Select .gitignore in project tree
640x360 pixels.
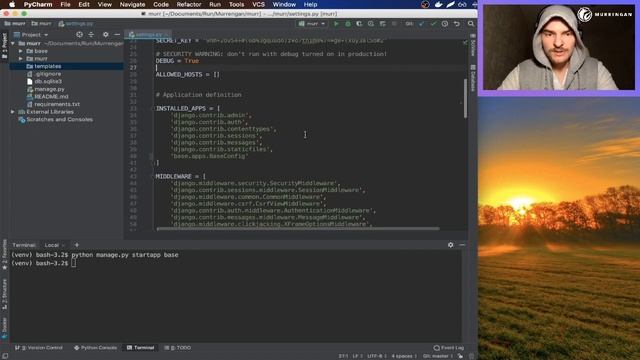(48, 74)
